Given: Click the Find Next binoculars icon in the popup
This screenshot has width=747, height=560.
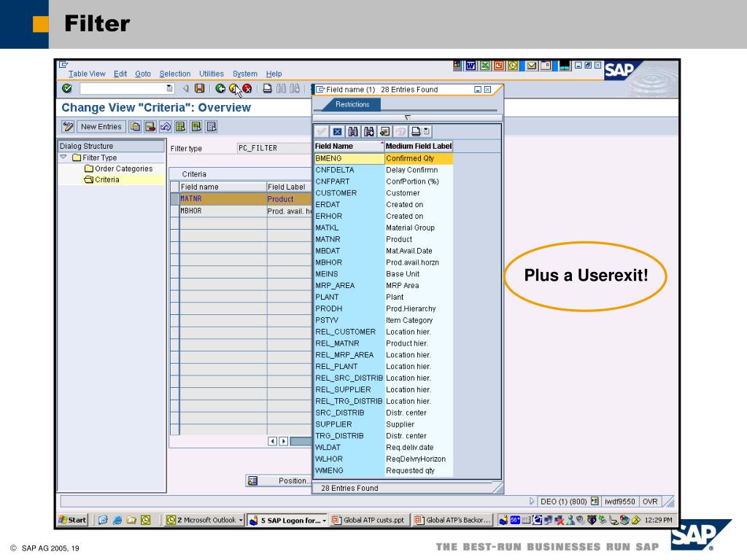Looking at the screenshot, I should pos(368,132).
